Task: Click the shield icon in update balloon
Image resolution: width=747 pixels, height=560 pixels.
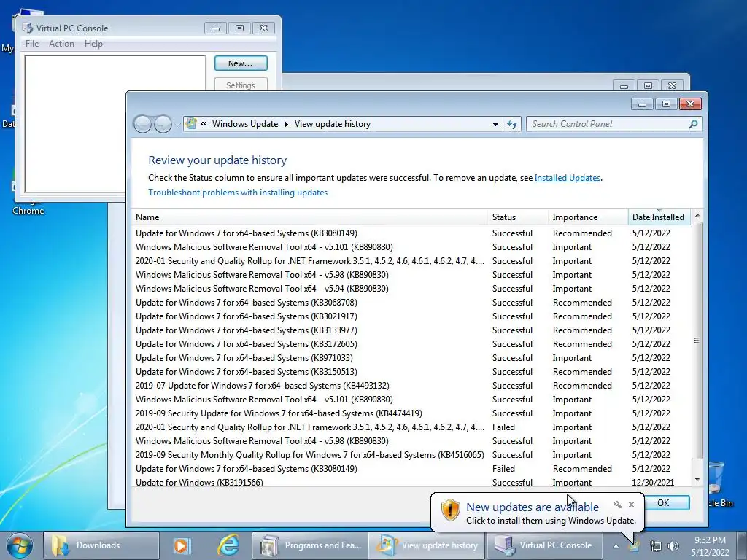Action: (x=450, y=510)
